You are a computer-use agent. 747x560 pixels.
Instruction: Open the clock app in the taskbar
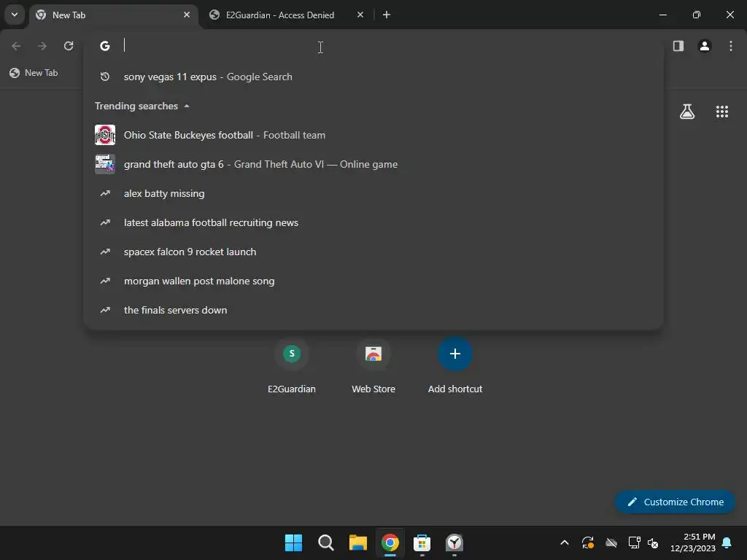coord(454,542)
